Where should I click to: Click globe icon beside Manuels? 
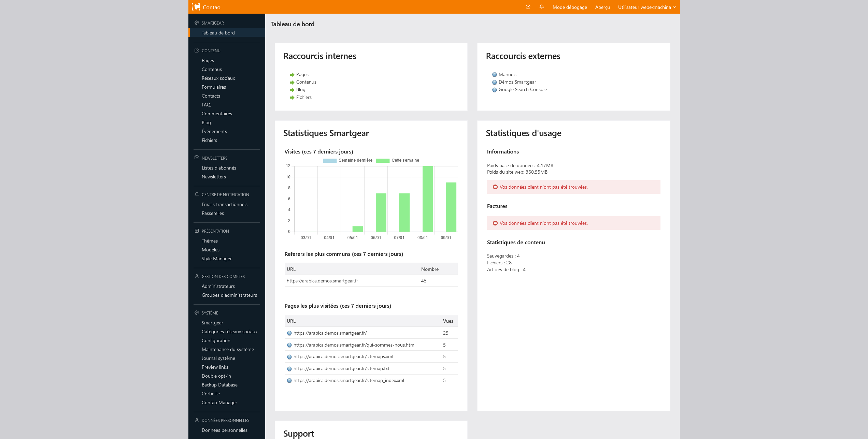coord(494,75)
